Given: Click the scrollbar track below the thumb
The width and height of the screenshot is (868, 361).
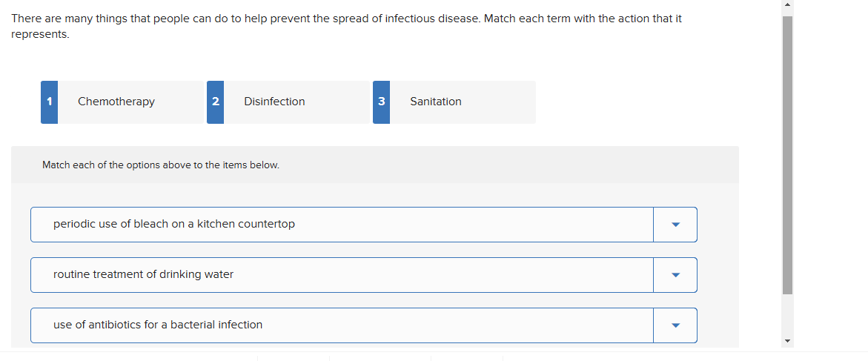Looking at the screenshot, I should [x=787, y=315].
